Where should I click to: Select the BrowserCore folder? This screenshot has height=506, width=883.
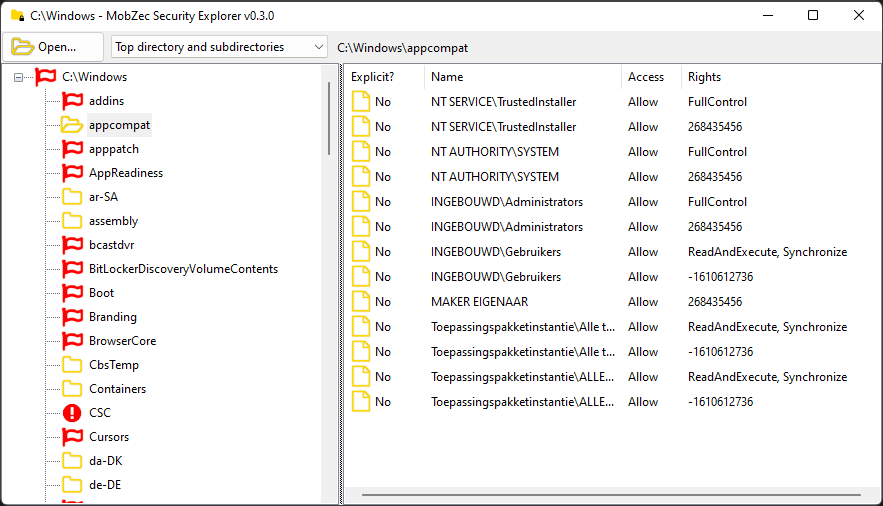[x=122, y=341]
